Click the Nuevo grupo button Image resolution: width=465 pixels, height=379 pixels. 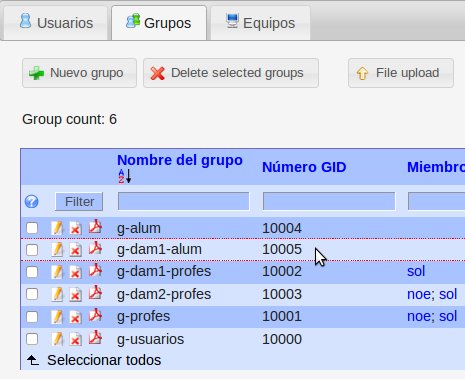tap(79, 73)
